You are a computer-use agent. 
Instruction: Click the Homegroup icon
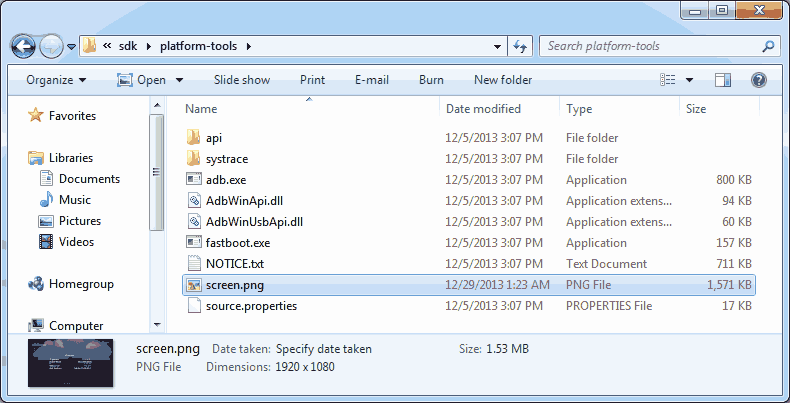(36, 284)
